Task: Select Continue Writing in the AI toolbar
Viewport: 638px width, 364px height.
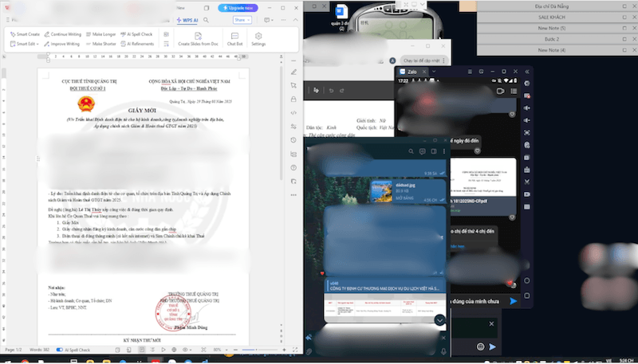Action: coord(65,34)
